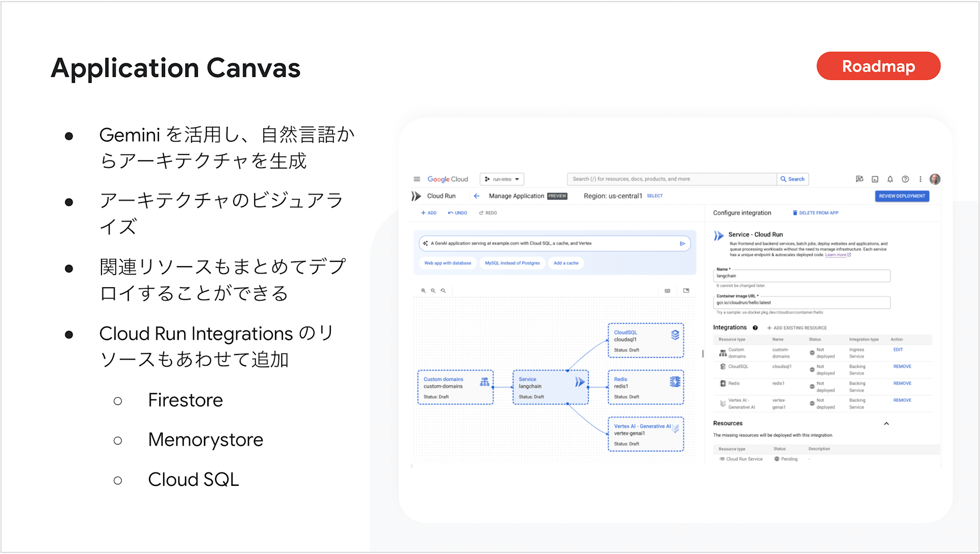This screenshot has width=980, height=554.
Task: Open the Learn more link in service description
Action: coord(837,255)
